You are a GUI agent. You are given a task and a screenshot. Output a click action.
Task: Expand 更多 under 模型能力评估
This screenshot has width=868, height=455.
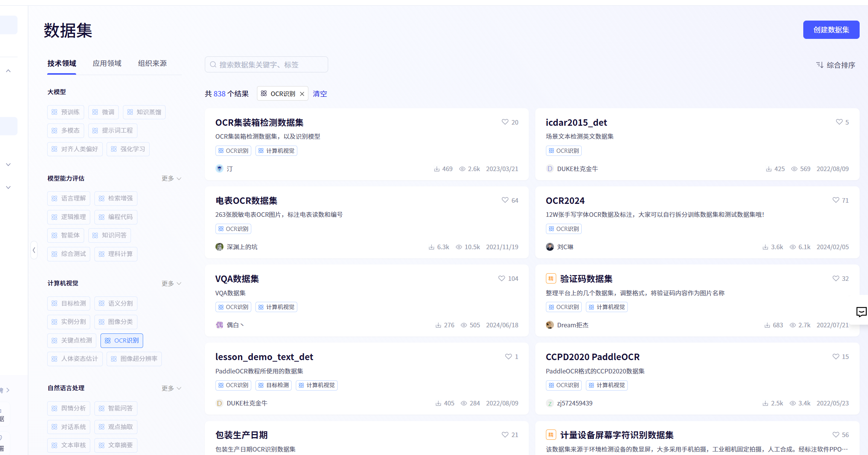point(171,178)
